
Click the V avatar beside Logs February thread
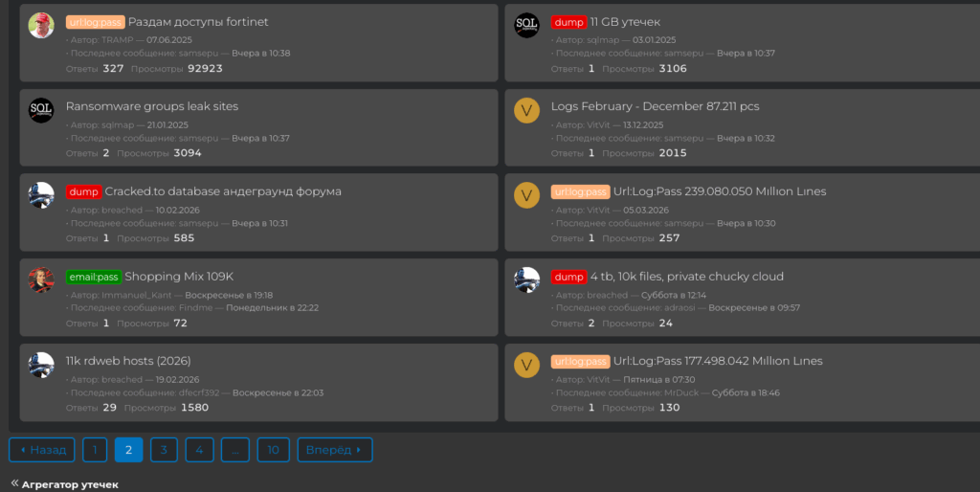(526, 110)
